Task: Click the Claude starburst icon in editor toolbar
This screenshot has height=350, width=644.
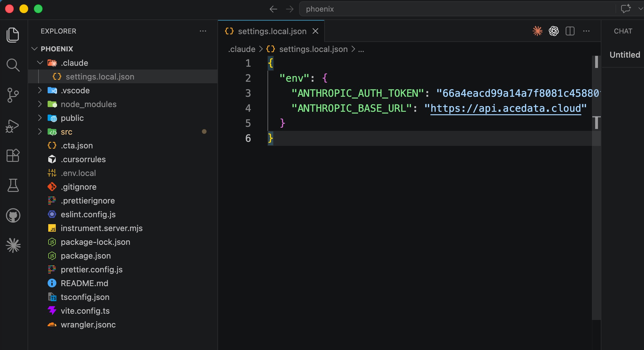Action: [538, 31]
